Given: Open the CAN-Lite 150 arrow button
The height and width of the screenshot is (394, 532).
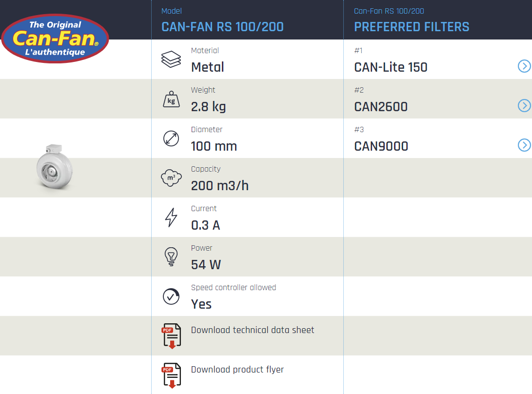Looking at the screenshot, I should click(524, 66).
